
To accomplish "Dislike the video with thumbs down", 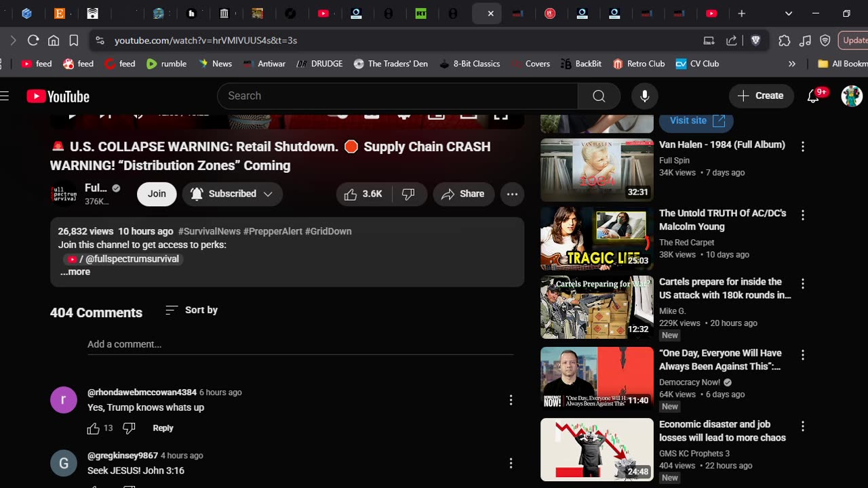I will pyautogui.click(x=408, y=194).
